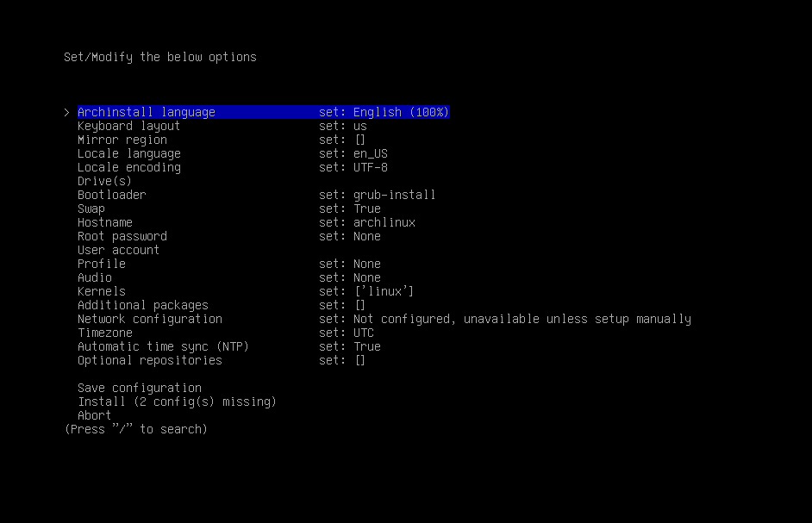Set the Root password option
Image resolution: width=812 pixels, height=523 pixels.
pyautogui.click(x=122, y=236)
